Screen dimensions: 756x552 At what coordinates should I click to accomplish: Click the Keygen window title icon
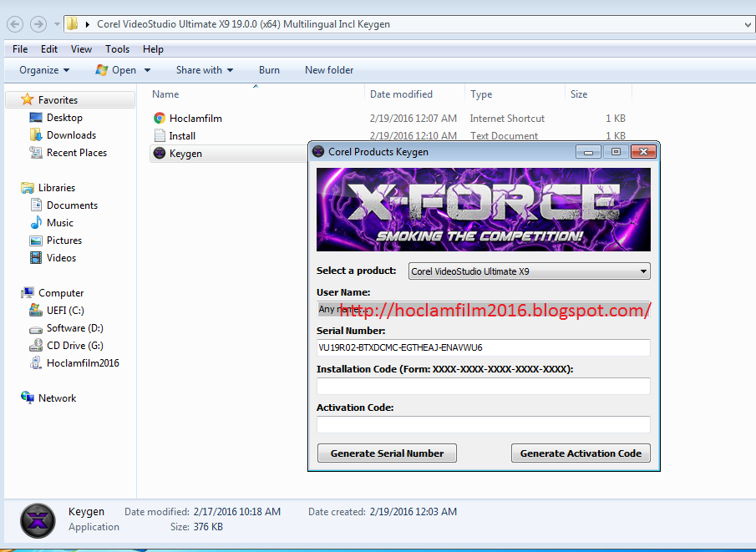(x=318, y=151)
